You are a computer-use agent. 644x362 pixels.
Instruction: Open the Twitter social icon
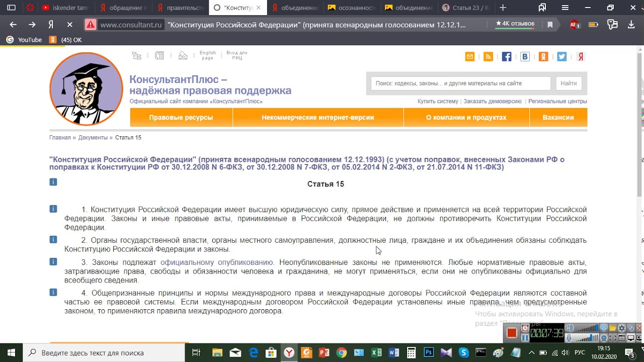pos(562,57)
